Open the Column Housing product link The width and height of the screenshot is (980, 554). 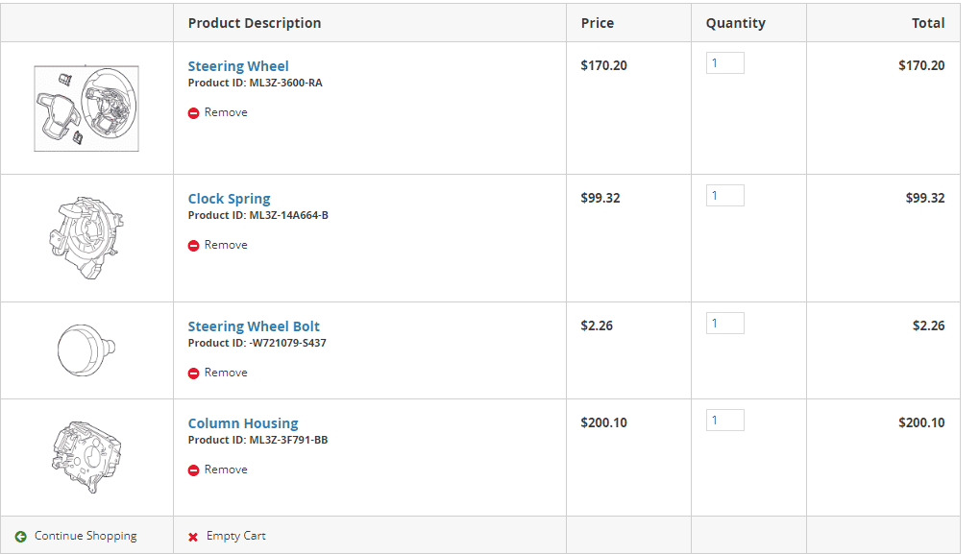pos(243,423)
